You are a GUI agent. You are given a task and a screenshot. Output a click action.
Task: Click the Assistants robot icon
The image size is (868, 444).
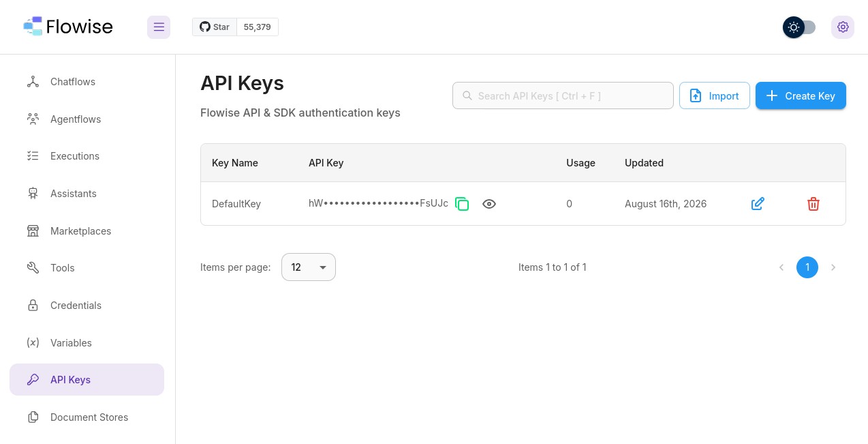coord(33,194)
